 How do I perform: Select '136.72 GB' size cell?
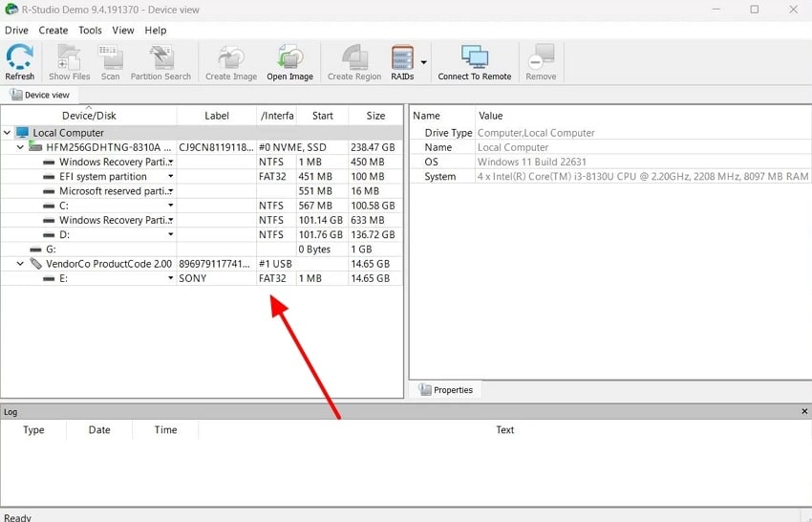[375, 235]
